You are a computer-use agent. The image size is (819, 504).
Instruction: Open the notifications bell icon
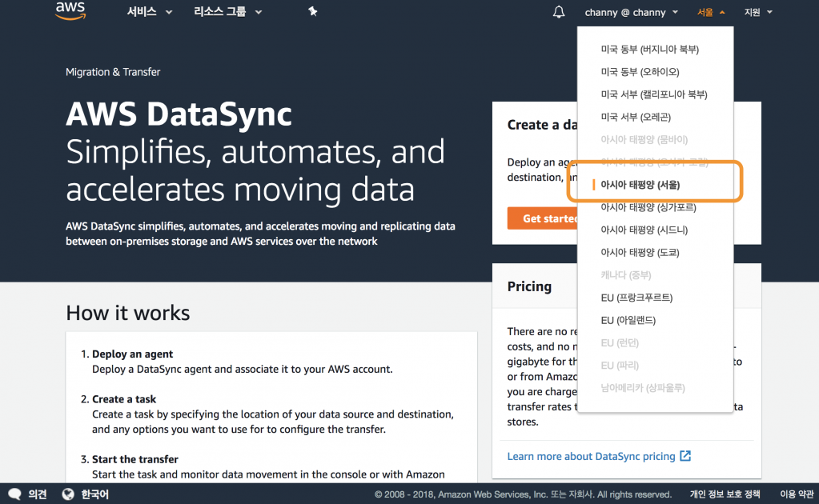(559, 12)
